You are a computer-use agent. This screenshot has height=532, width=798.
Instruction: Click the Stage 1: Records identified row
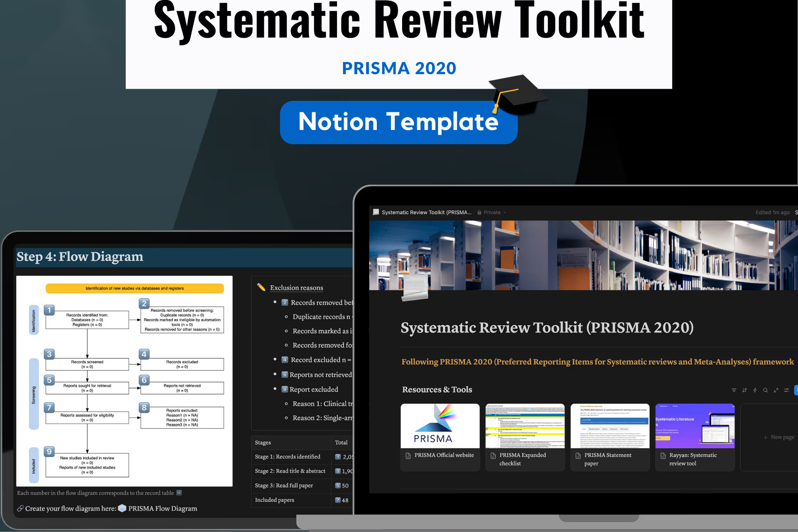[287, 457]
